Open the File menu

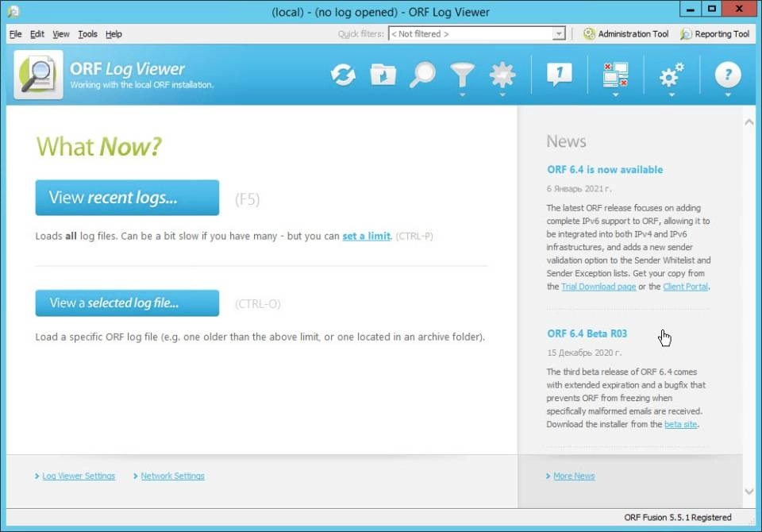coord(16,34)
